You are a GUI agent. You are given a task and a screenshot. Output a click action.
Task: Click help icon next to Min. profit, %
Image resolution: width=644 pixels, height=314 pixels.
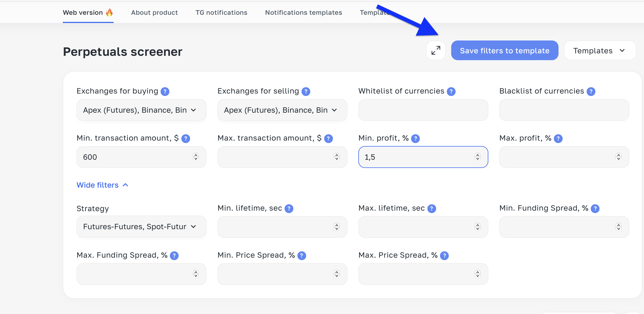pyautogui.click(x=415, y=138)
